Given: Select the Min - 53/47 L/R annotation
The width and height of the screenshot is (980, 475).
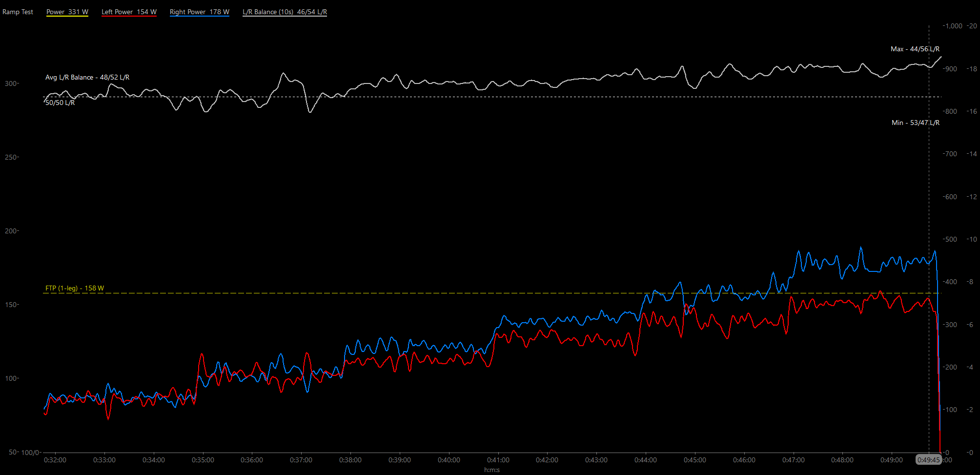Looking at the screenshot, I should tap(915, 123).
